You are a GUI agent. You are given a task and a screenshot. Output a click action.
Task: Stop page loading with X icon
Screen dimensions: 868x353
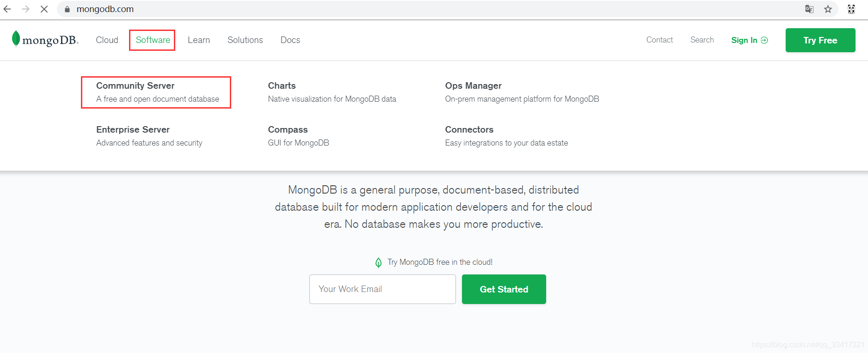pos(44,9)
